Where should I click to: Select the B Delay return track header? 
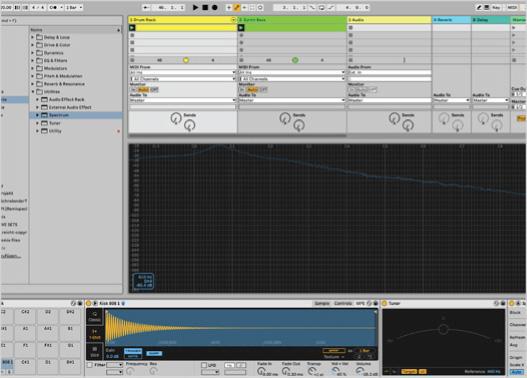[490, 20]
